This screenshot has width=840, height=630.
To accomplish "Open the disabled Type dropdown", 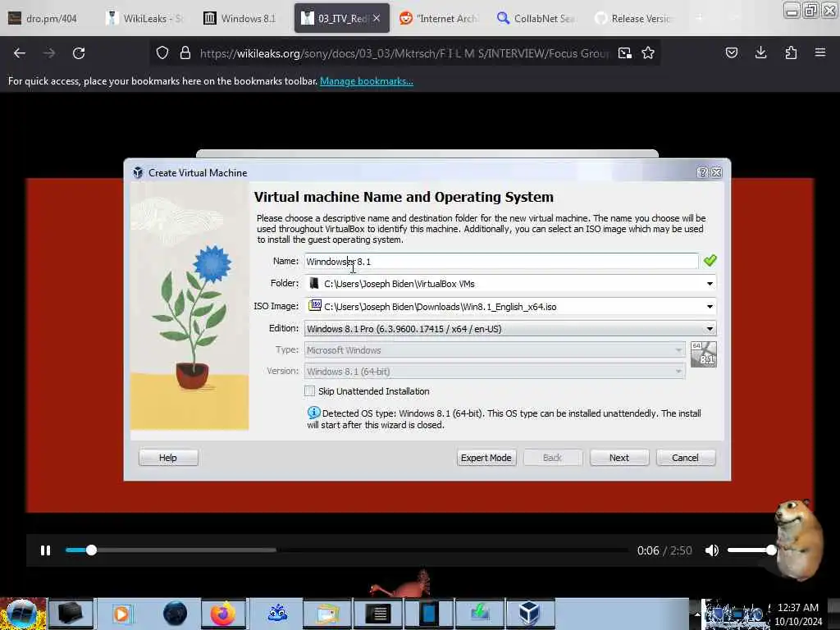I will coord(495,349).
